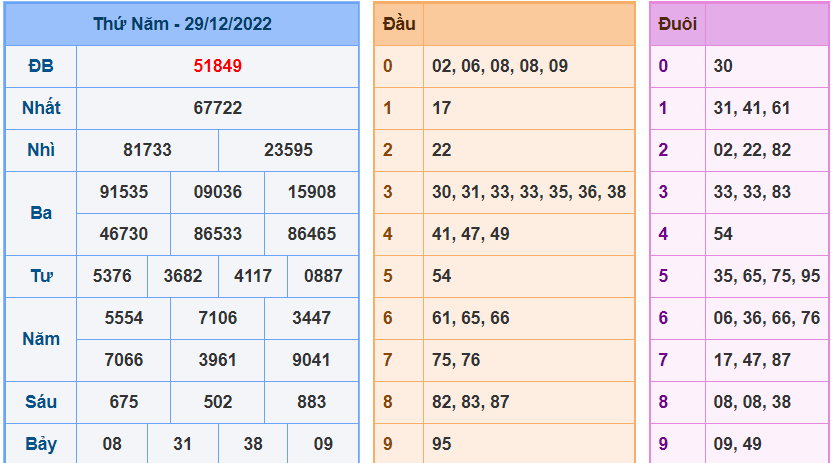The height and width of the screenshot is (463, 831).
Task: Select Đuôi row '02, 22, 82'
Action: coord(752,150)
